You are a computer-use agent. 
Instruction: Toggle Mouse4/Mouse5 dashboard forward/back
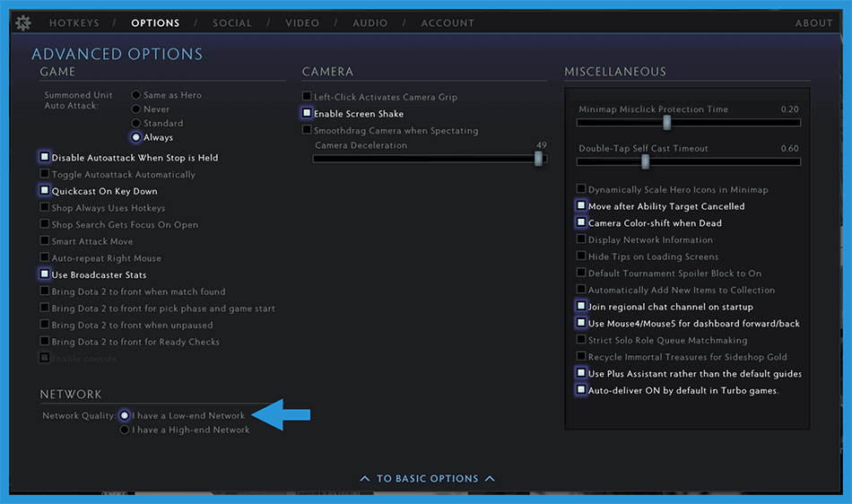(581, 323)
